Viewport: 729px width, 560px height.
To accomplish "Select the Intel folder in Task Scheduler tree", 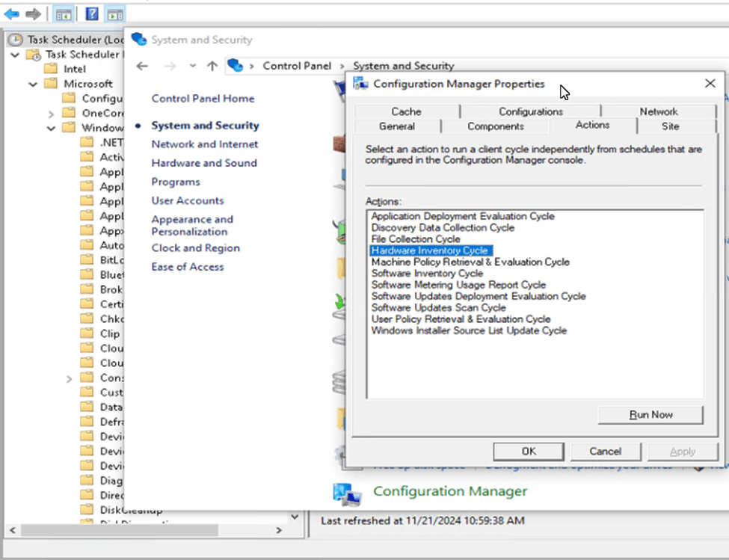I will (74, 69).
